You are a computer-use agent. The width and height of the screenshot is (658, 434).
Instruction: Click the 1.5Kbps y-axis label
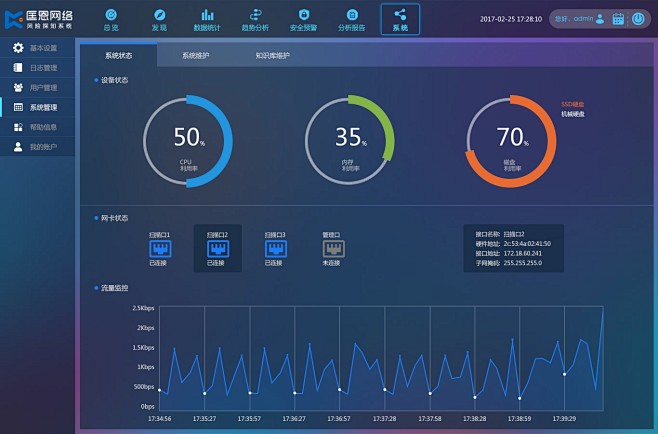(143, 348)
